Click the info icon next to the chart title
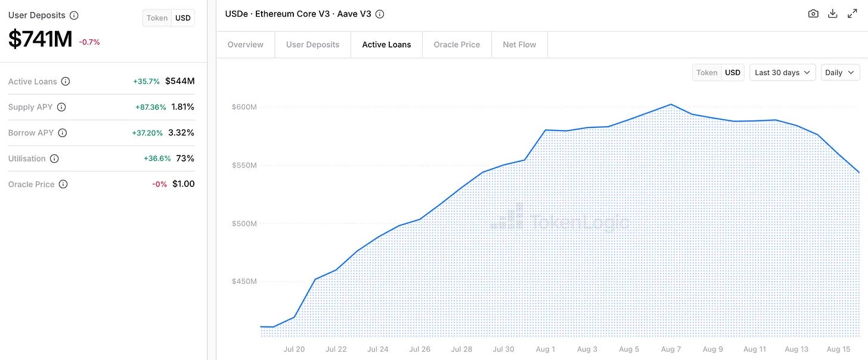868x360 pixels. pos(380,14)
